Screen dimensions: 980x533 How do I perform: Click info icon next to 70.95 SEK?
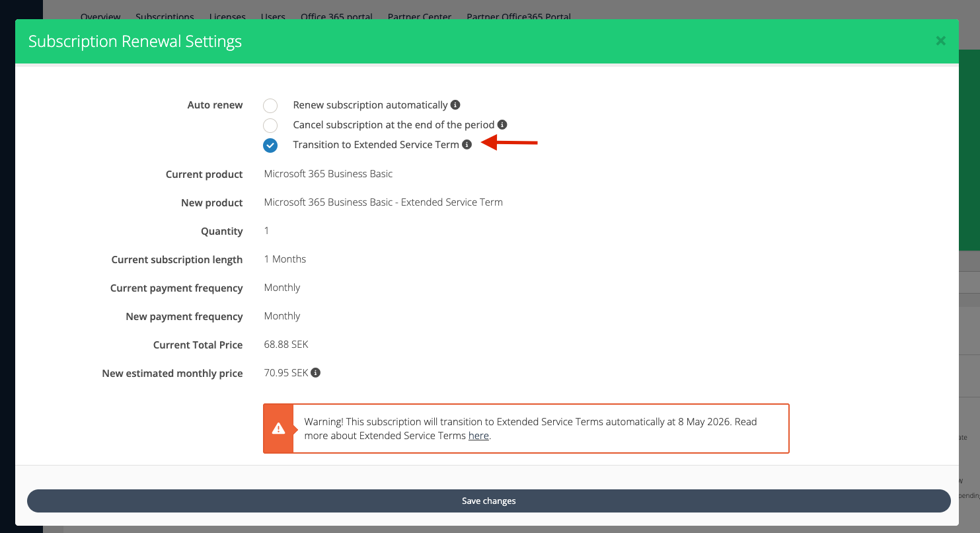pos(316,373)
